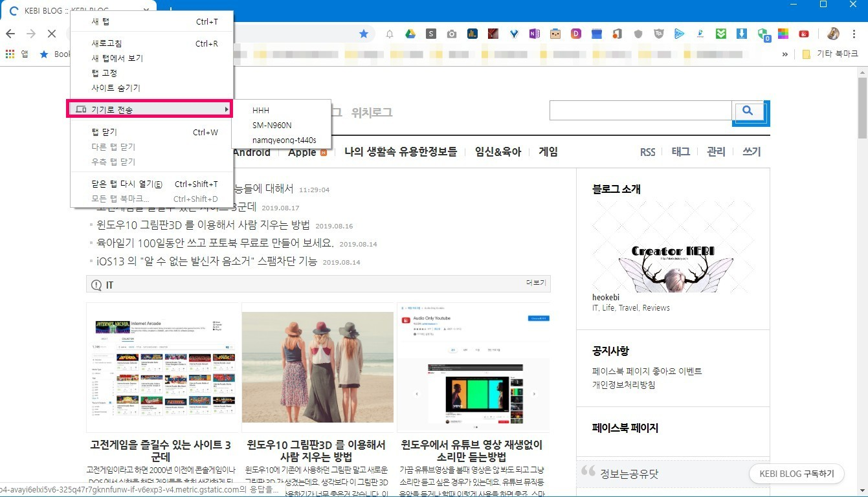
Task: Click the dark blue bar-chart extension icon
Action: (x=473, y=34)
